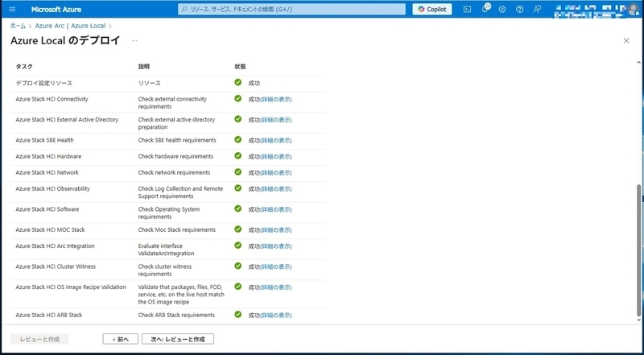Click the page vertical scrollbar thumb
Viewport: 644px width, 355px height.
(x=638, y=250)
